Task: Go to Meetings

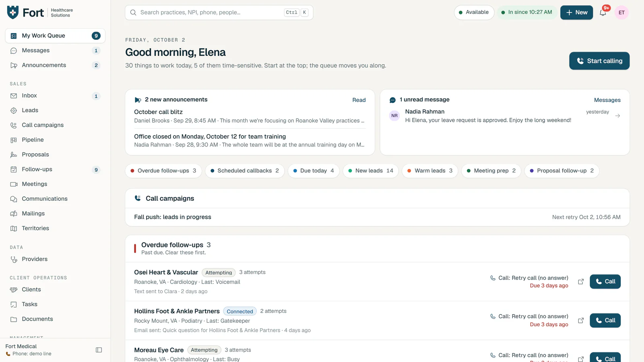Action: point(55,184)
